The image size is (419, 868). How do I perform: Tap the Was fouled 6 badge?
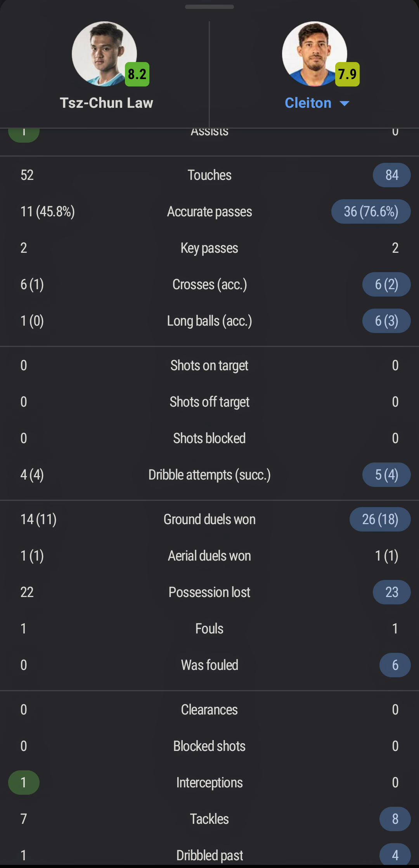(x=395, y=665)
